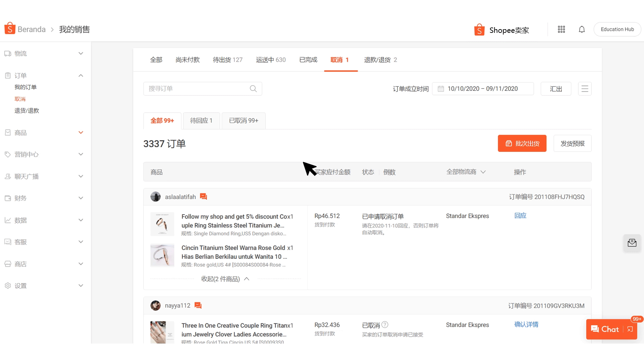The image size is (644, 362).
Task: Toggle 已取消 99+ cancellation filter tab
Action: (x=243, y=120)
